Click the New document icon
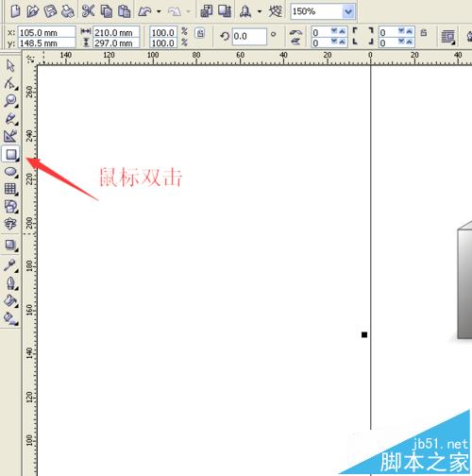Screen dimensions: 472x476 coord(15,11)
